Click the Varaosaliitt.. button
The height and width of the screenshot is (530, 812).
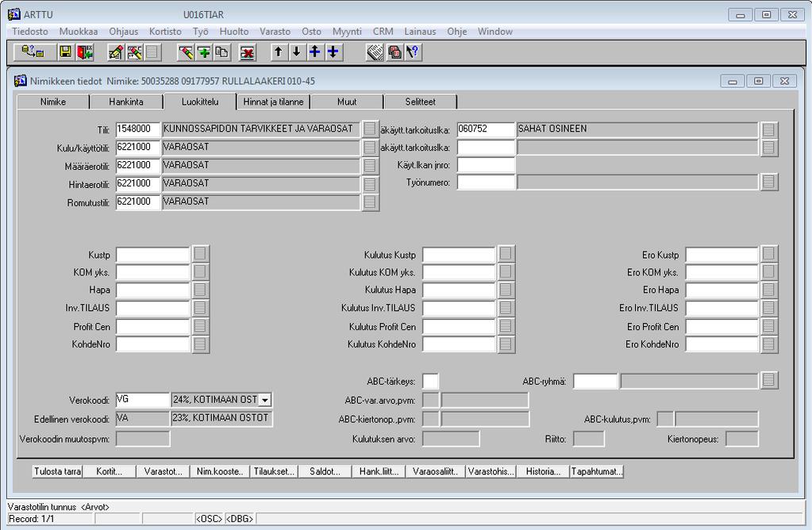436,471
